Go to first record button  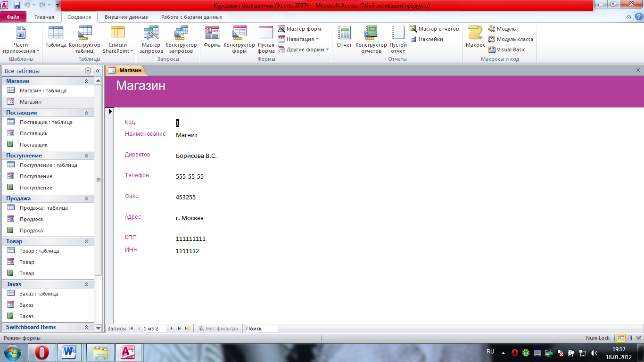coord(131,329)
